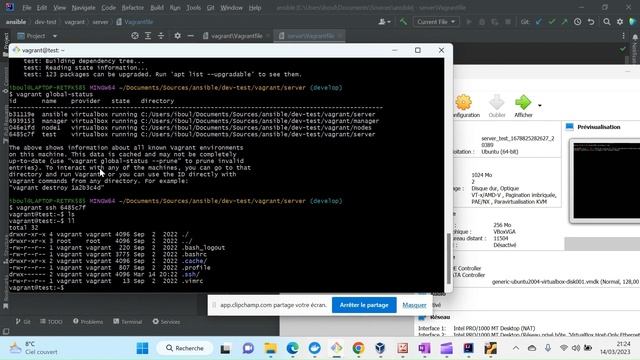640x360 pixels.
Task: Hide the Project panel with minus icon
Action: point(190,36)
